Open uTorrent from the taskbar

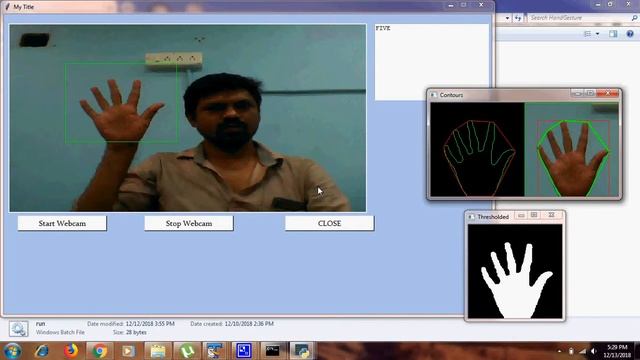[x=187, y=351]
